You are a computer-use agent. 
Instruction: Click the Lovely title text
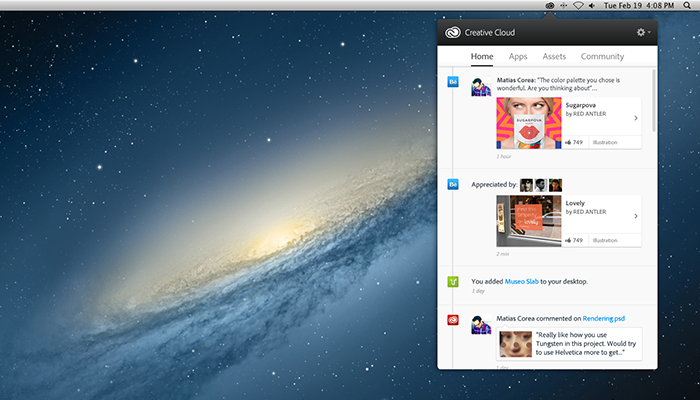pyautogui.click(x=575, y=203)
